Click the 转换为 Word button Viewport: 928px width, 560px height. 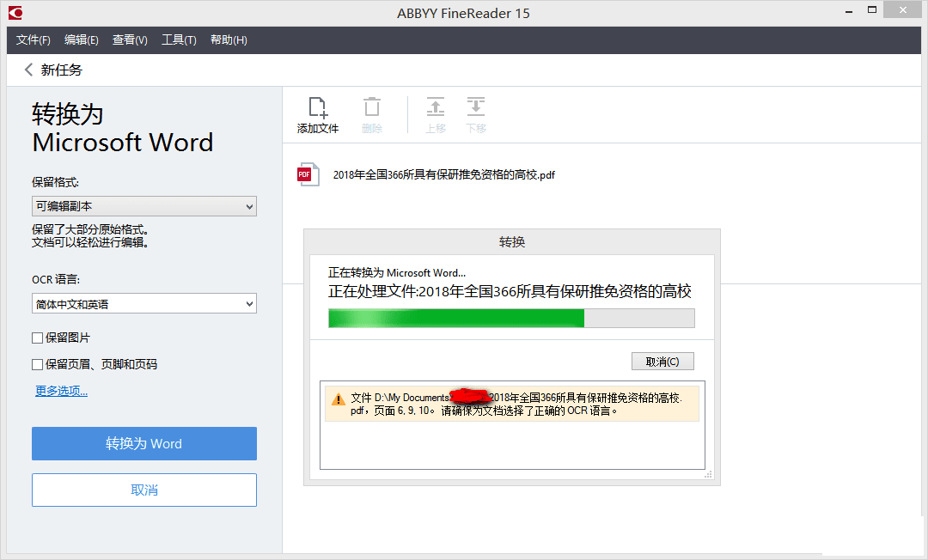(x=143, y=443)
